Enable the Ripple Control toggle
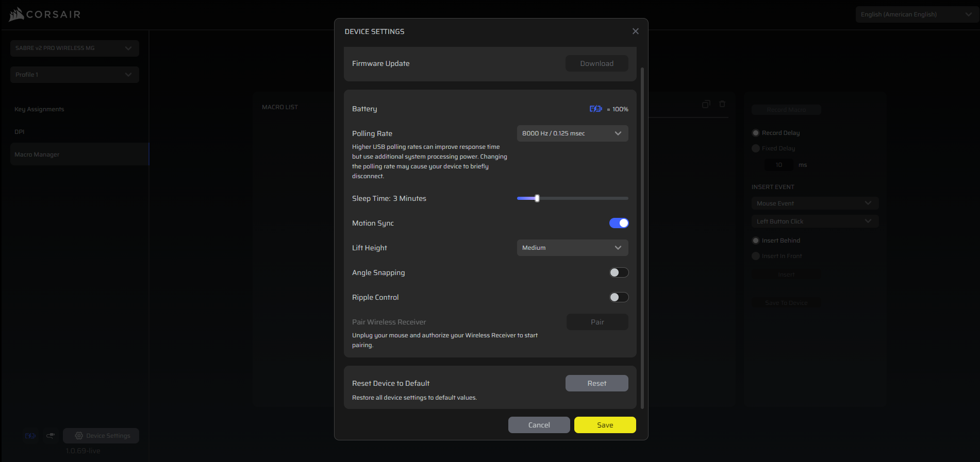980x462 pixels. pyautogui.click(x=619, y=297)
